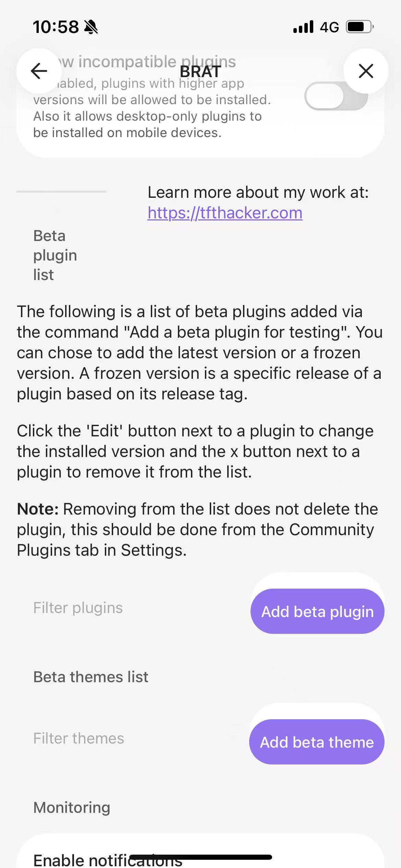The height and width of the screenshot is (868, 401).
Task: Tap the cellular signal bars icon
Action: click(x=303, y=27)
